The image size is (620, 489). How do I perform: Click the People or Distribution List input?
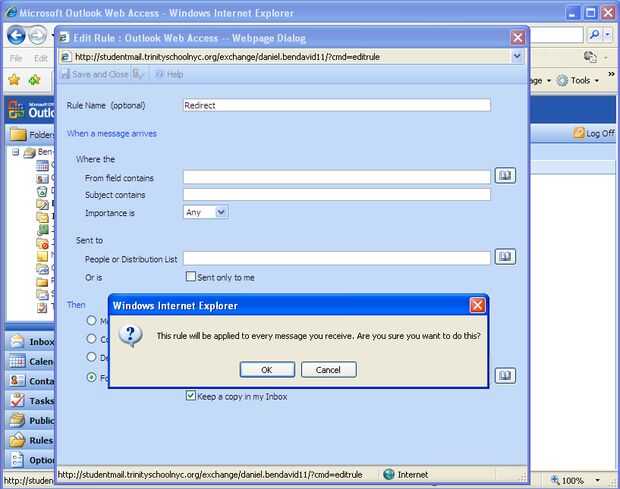337,258
